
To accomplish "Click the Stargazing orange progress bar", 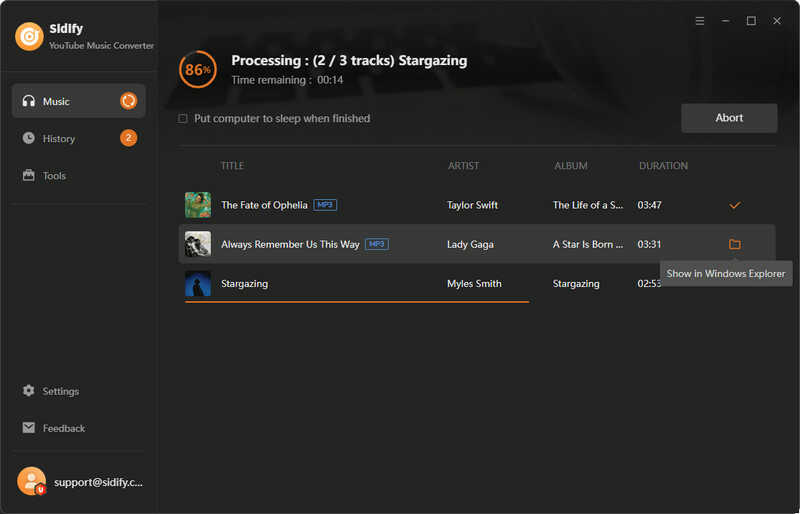I will [x=357, y=302].
